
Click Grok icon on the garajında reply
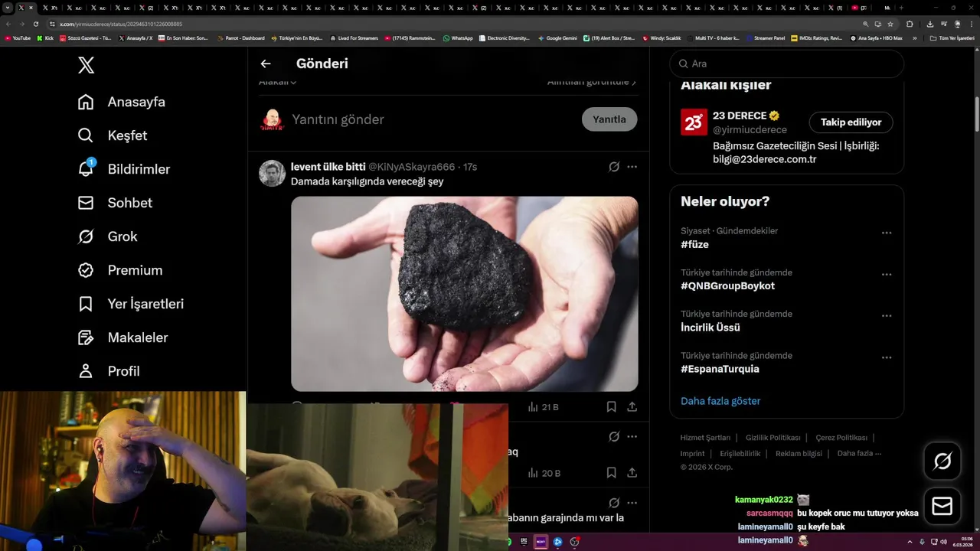[x=614, y=503]
